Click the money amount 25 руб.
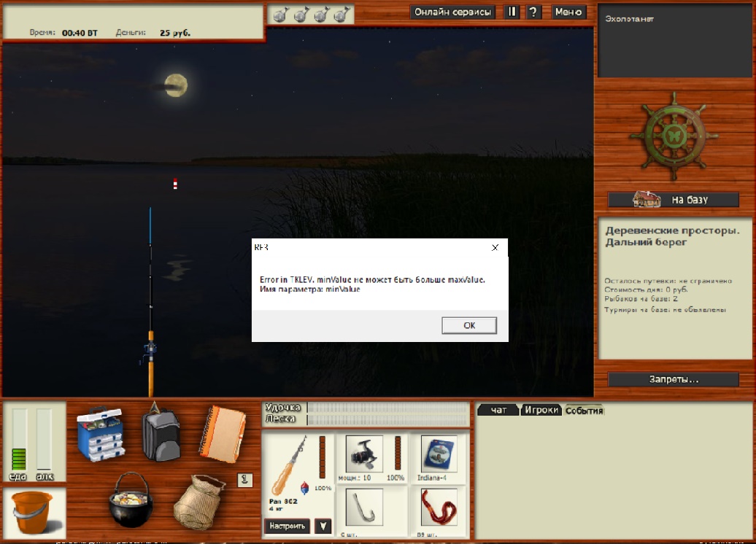 [175, 33]
